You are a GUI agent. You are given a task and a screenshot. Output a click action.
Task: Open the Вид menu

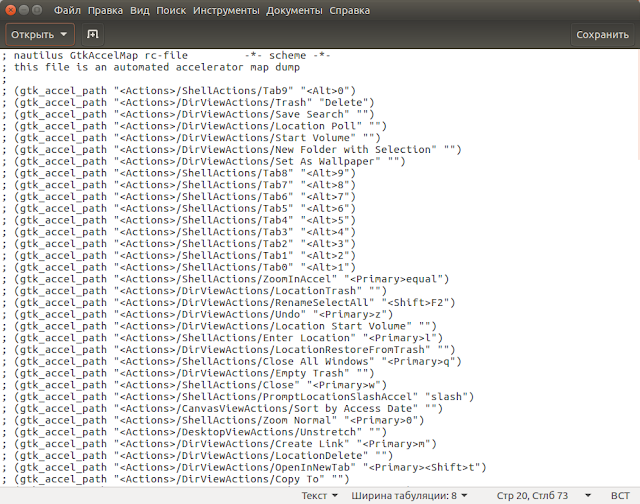[x=140, y=10]
